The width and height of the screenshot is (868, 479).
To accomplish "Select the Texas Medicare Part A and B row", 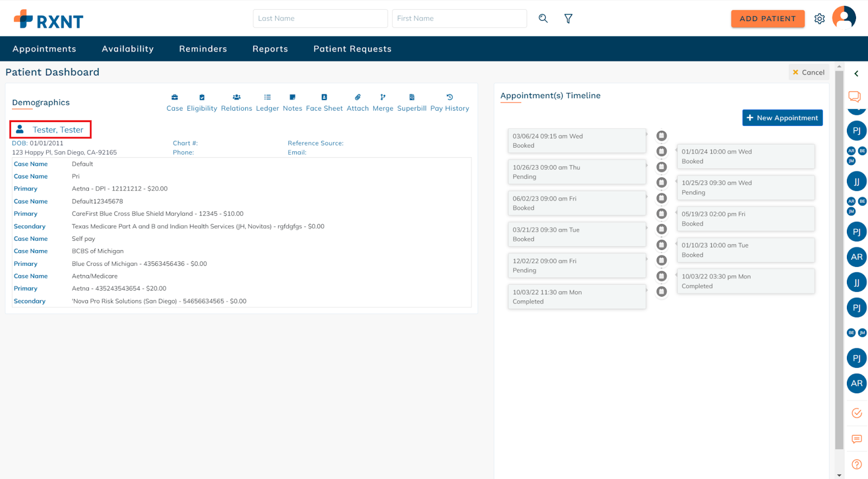I will click(241, 226).
